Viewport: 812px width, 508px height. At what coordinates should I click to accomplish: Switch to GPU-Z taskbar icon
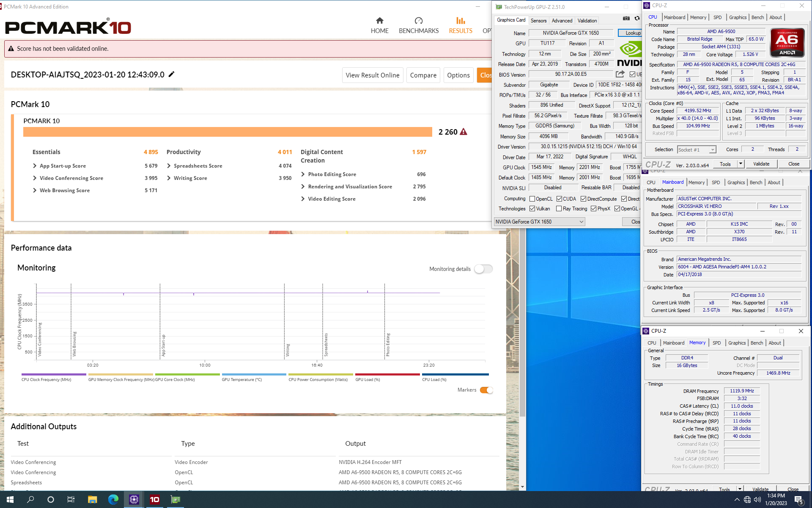click(175, 500)
